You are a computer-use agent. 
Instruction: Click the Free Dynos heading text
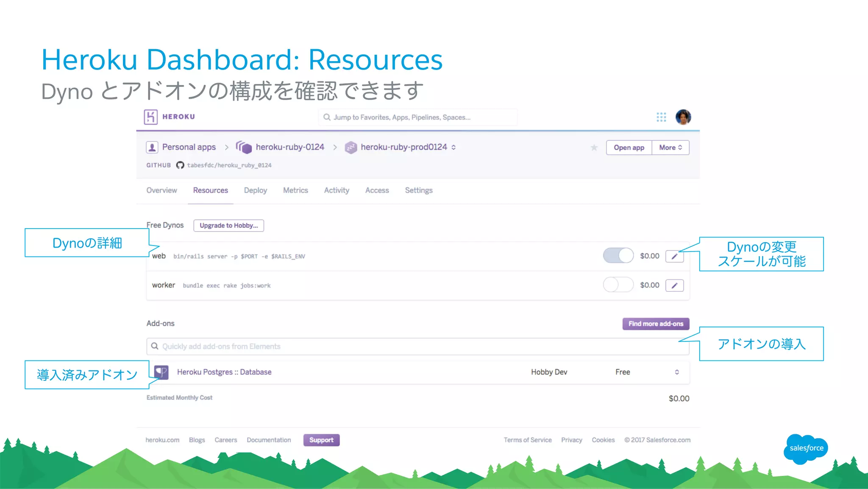tap(165, 225)
